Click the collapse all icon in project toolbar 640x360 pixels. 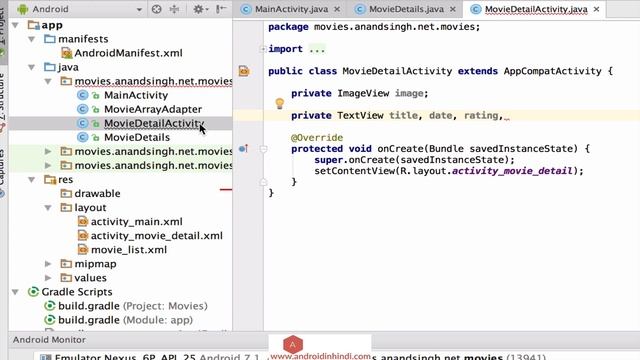174,9
